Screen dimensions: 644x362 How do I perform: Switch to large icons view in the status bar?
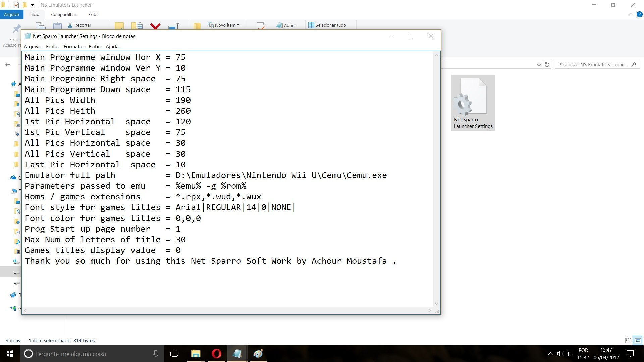tap(638, 340)
